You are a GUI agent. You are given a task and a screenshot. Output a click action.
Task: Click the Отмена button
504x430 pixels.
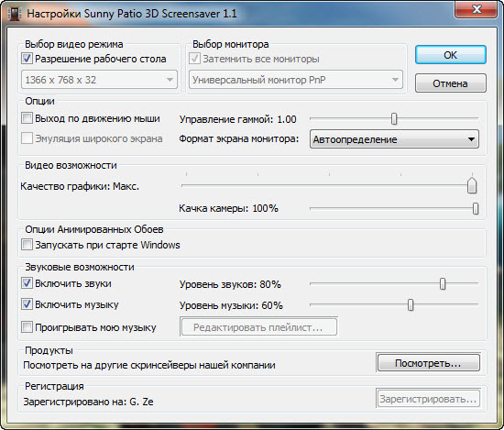450,83
